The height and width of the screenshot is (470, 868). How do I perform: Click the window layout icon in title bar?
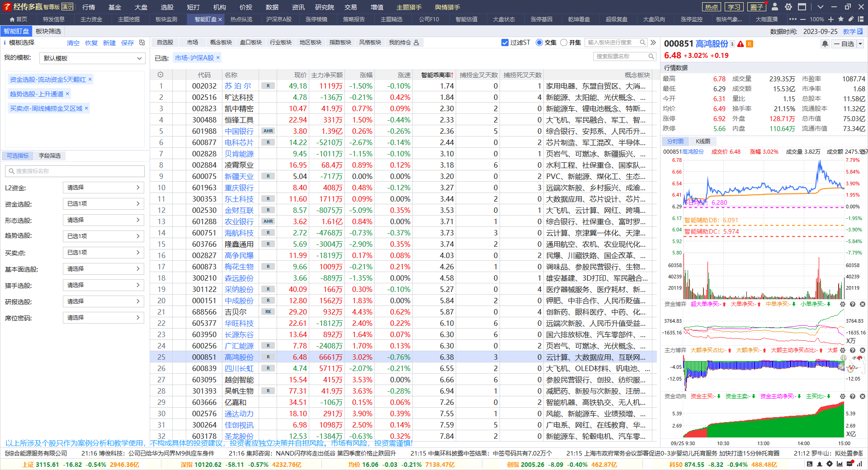point(802,7)
